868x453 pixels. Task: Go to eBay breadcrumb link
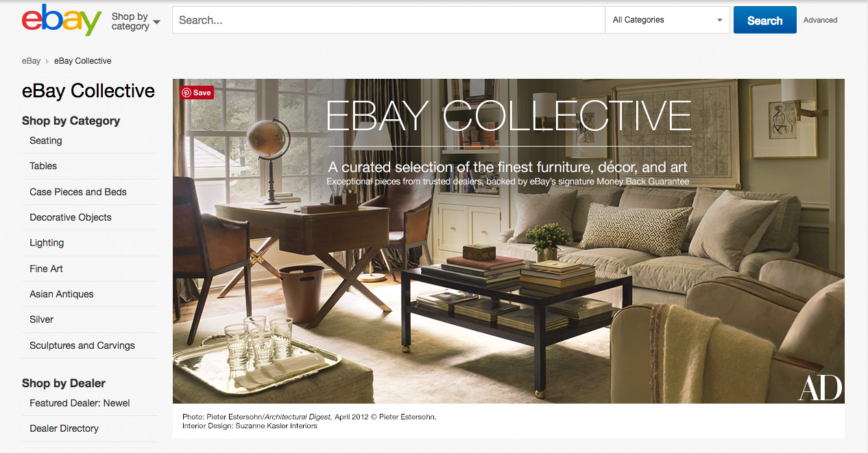click(x=31, y=61)
